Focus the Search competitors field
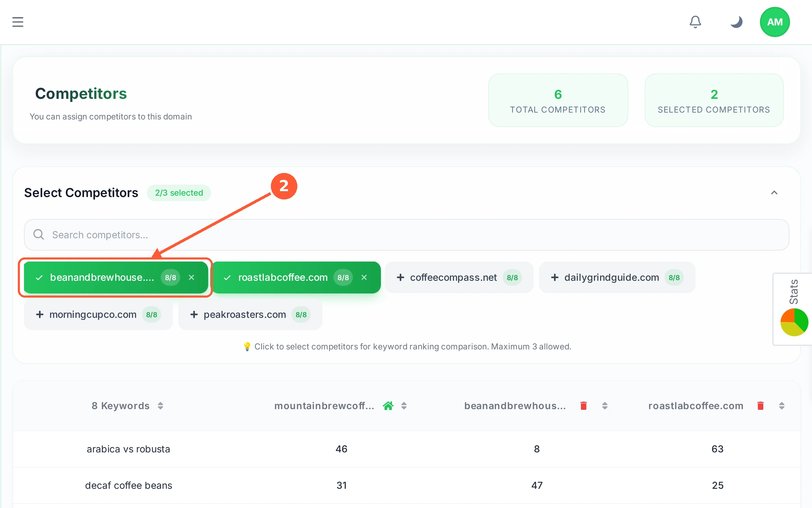812x508 pixels. coord(406,235)
